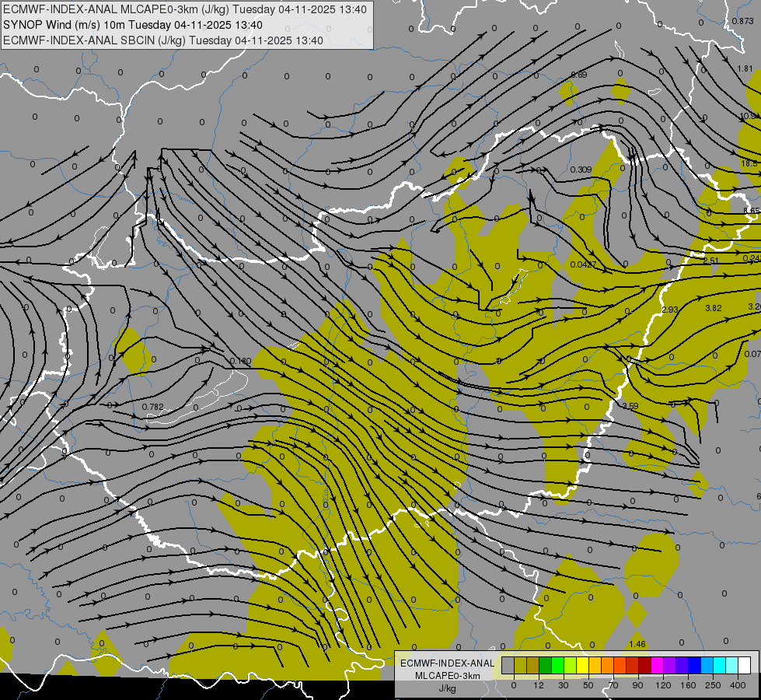The image size is (761, 700).
Task: Click the white legend swatch above 400
Action: (x=744, y=665)
